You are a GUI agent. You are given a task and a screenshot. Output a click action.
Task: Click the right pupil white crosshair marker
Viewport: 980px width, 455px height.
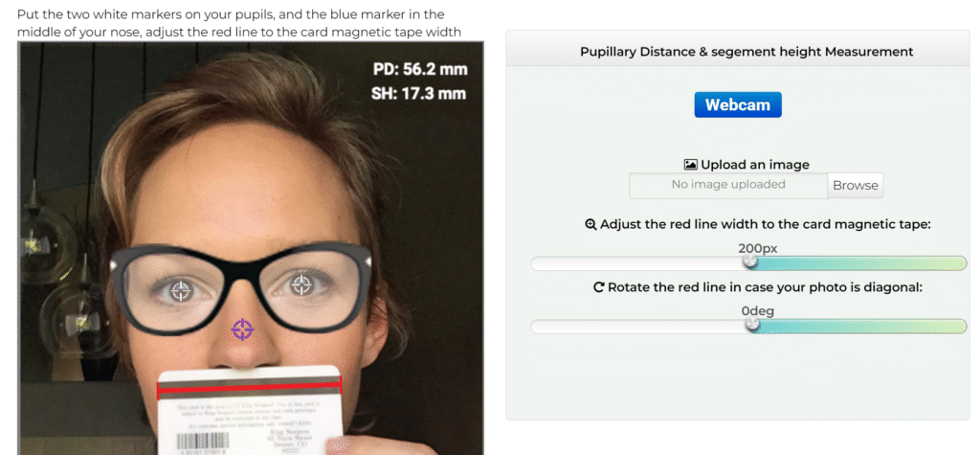(x=301, y=284)
